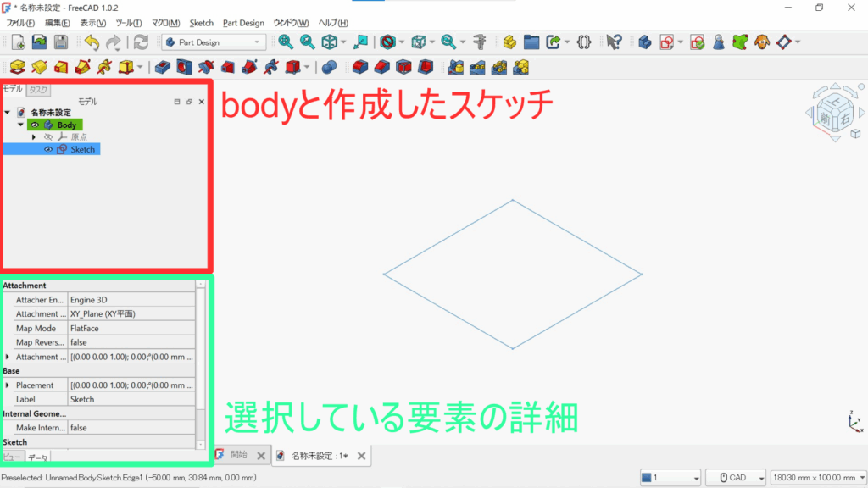Click the Create Body icon
This screenshot has height=488, width=868.
point(643,42)
